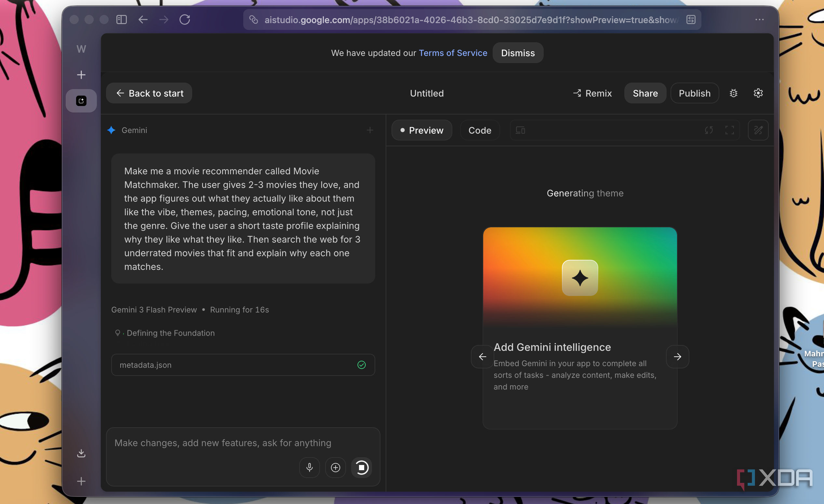Viewport: 824px width, 504px height.
Task: Click the link icon in the address bar
Action: point(254,20)
